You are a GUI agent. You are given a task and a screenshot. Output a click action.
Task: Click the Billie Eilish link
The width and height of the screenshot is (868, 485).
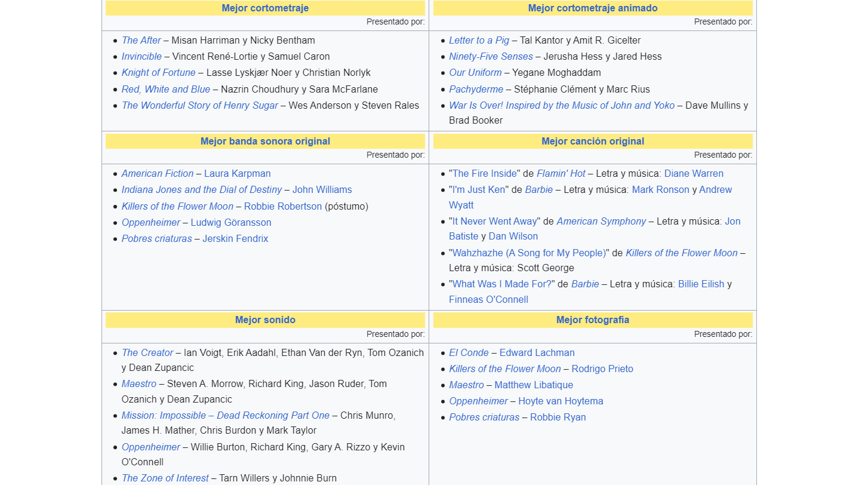coord(701,284)
